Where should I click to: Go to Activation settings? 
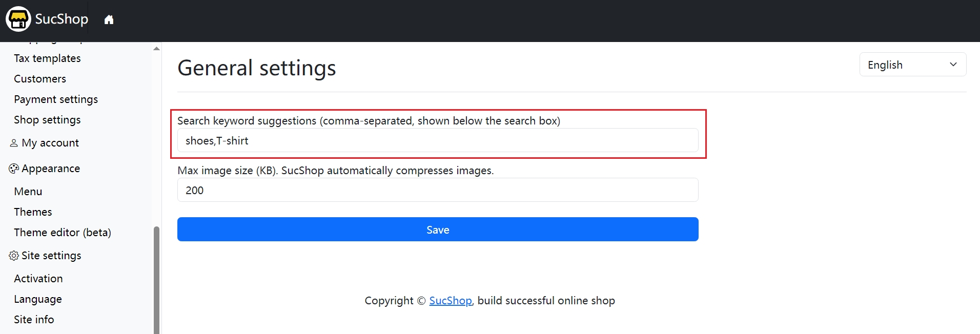pos(38,279)
